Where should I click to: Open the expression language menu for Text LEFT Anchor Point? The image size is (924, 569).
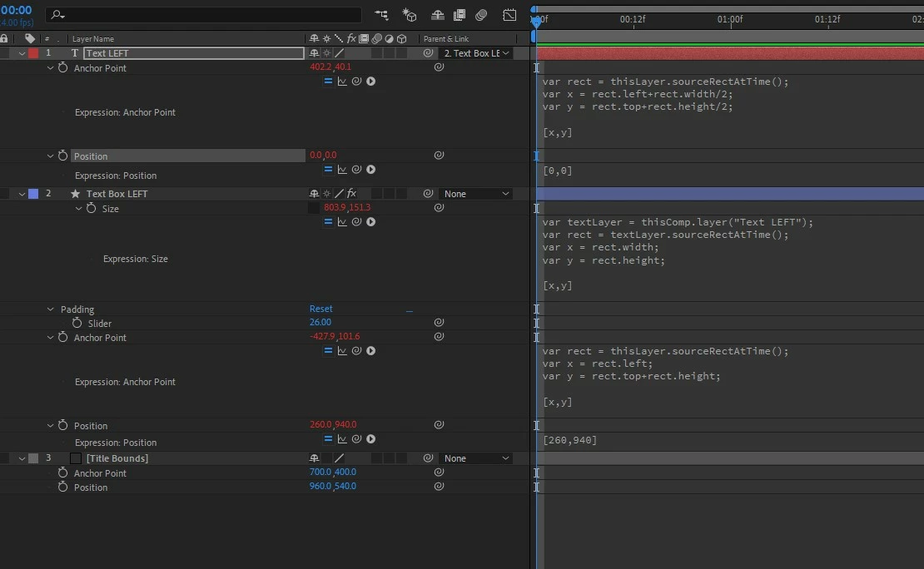[370, 82]
